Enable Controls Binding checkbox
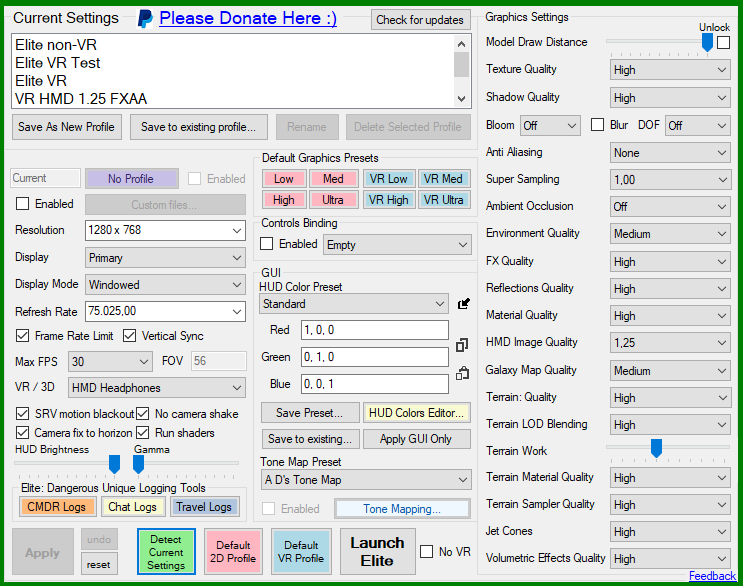Screen dimensions: 743x586 click(267, 244)
